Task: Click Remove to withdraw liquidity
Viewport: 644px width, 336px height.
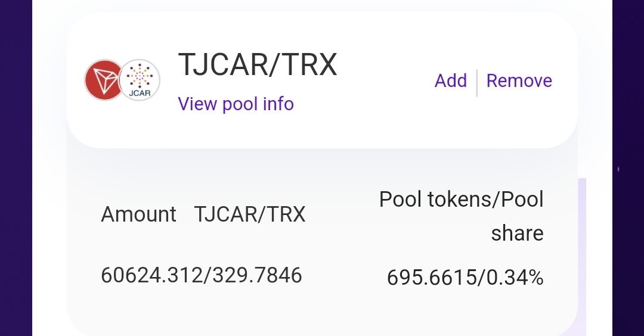Action: [519, 80]
